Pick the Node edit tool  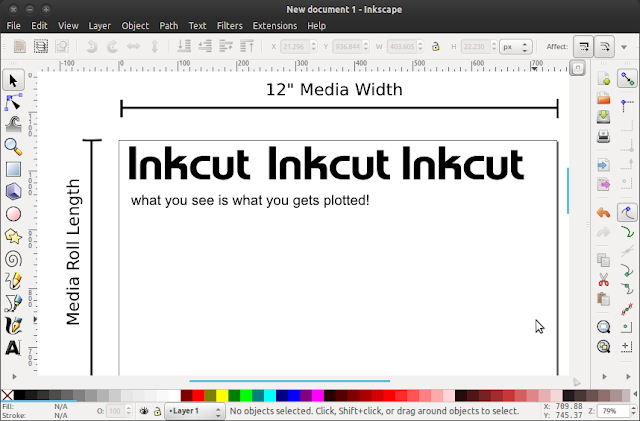tap(13, 102)
